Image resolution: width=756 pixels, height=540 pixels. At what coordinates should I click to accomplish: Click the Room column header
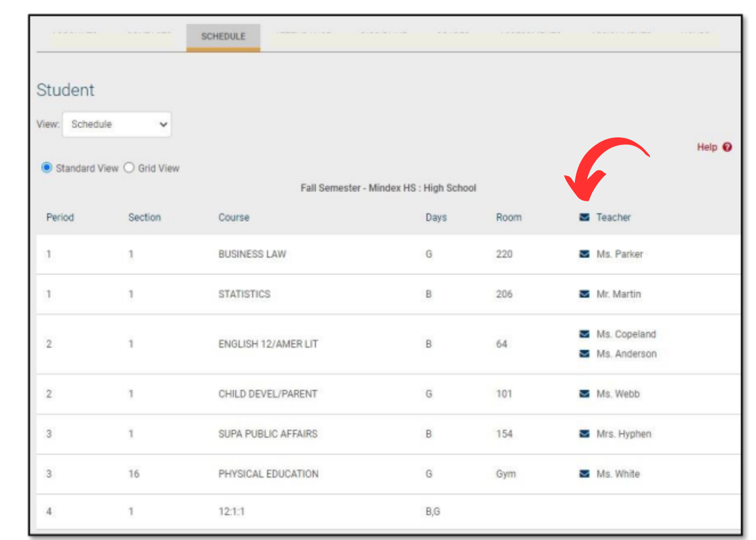509,217
